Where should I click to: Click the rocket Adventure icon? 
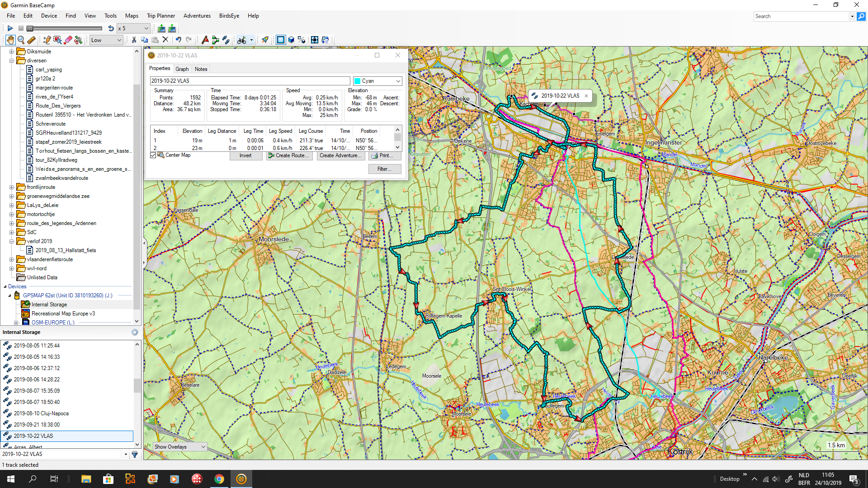(x=265, y=40)
